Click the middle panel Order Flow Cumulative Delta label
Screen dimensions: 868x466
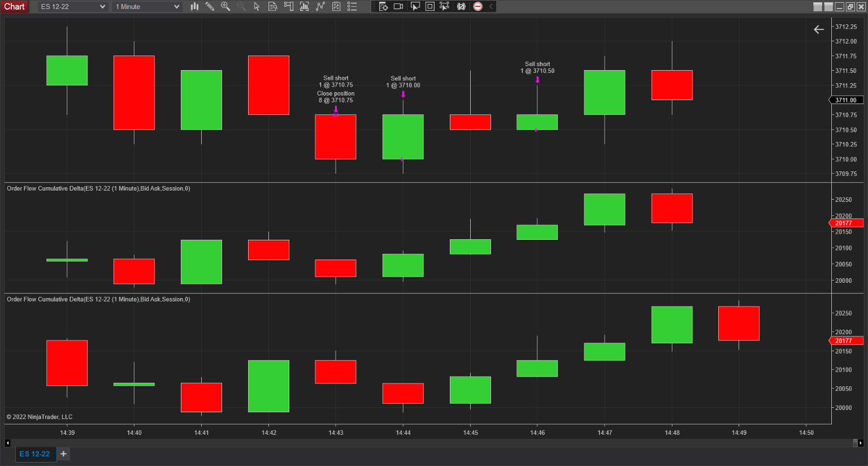pos(98,188)
